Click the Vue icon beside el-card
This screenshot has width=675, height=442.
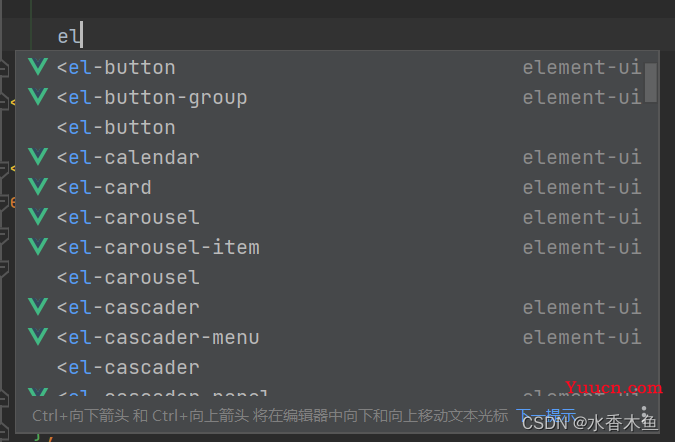pyautogui.click(x=38, y=187)
